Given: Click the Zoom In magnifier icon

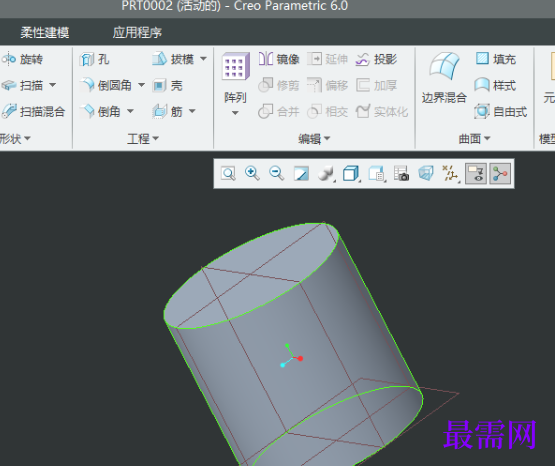Looking at the screenshot, I should point(252,173).
